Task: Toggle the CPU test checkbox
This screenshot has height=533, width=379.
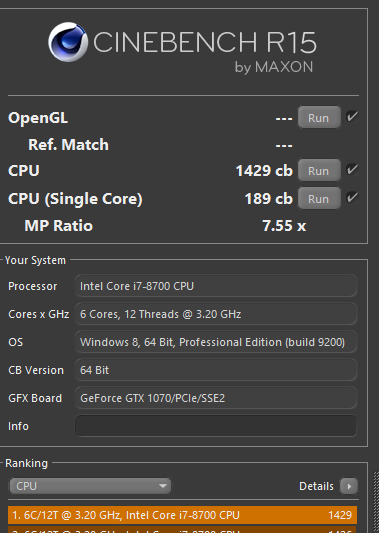Action: pyautogui.click(x=352, y=169)
